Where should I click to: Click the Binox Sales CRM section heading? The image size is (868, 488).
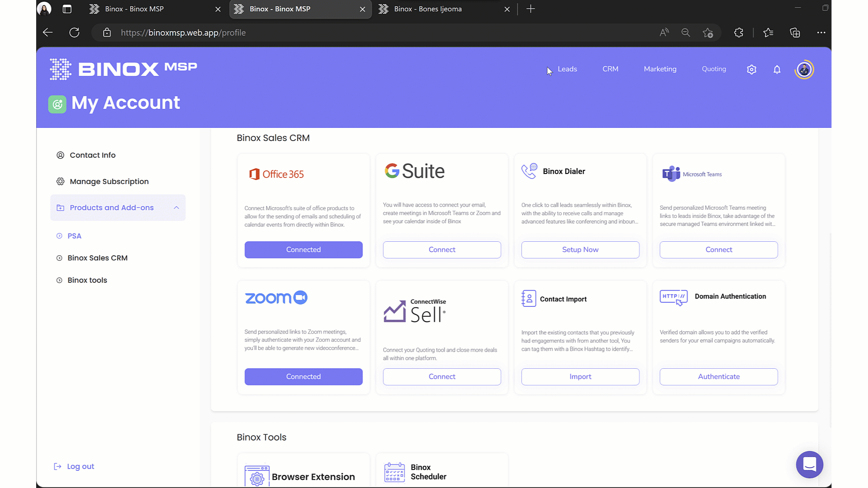pyautogui.click(x=273, y=138)
